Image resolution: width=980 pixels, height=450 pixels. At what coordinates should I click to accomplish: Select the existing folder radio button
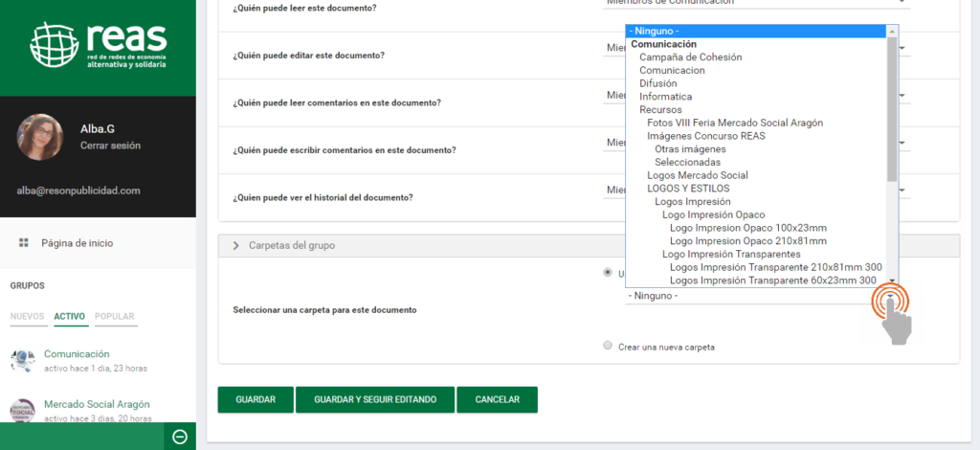tap(609, 272)
